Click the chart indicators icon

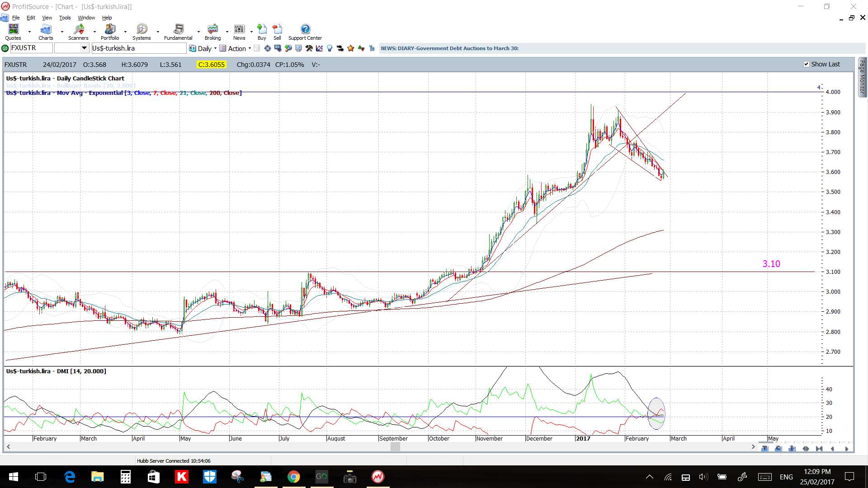click(x=319, y=48)
